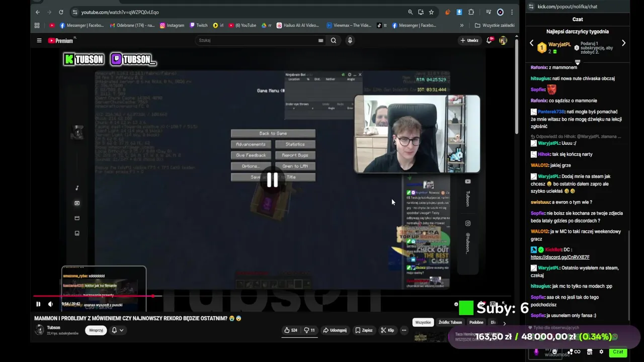
Task: Click the YouTube page vertical scrollbar
Action: coord(517,85)
